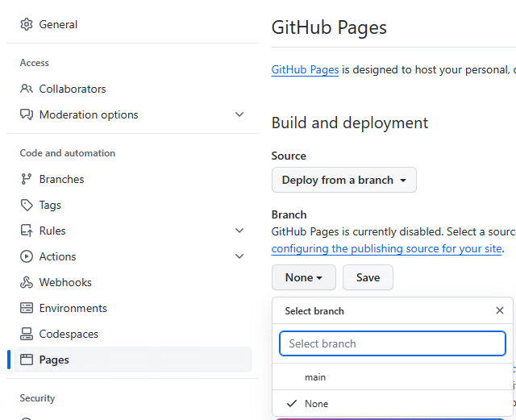Click the 'GitHub Pages' main heading

[x=329, y=27]
